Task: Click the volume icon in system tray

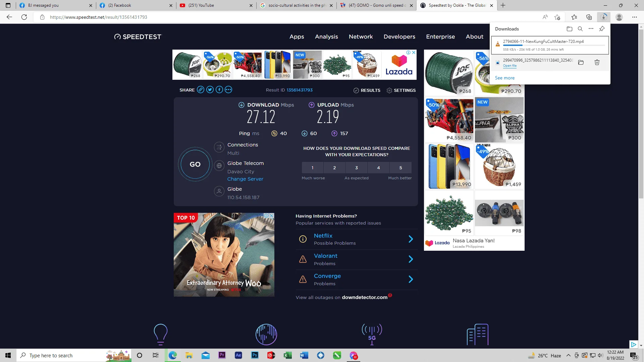Action: click(600, 355)
